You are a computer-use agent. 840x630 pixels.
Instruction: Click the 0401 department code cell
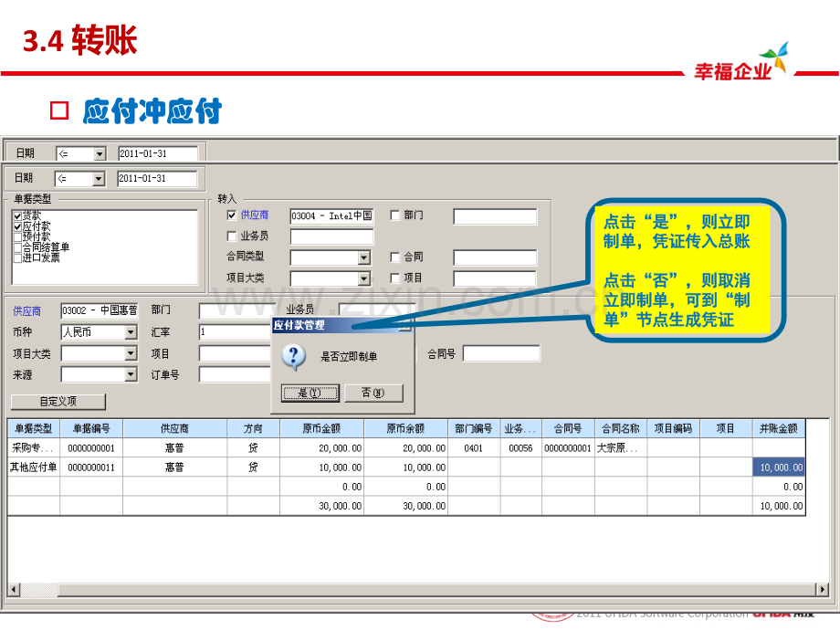474,448
